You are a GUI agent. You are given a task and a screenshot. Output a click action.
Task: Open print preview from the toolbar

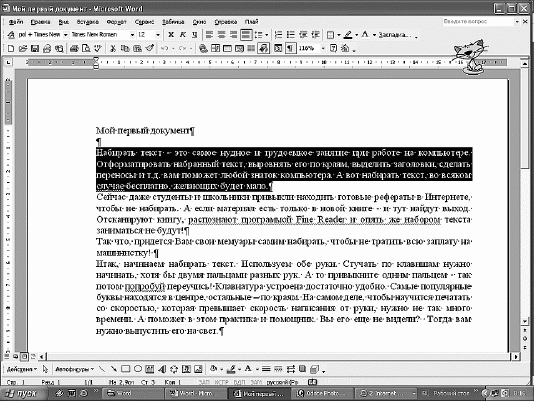tap(86, 49)
